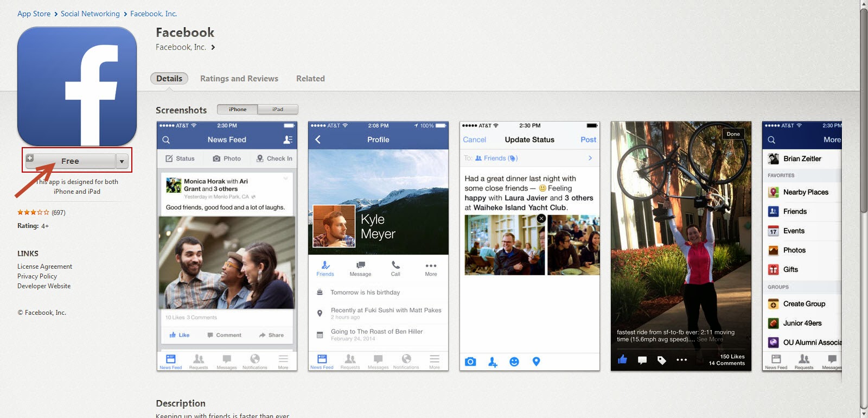Show iPhone screenshots
Viewport: 868px width, 418px height.
coord(238,109)
